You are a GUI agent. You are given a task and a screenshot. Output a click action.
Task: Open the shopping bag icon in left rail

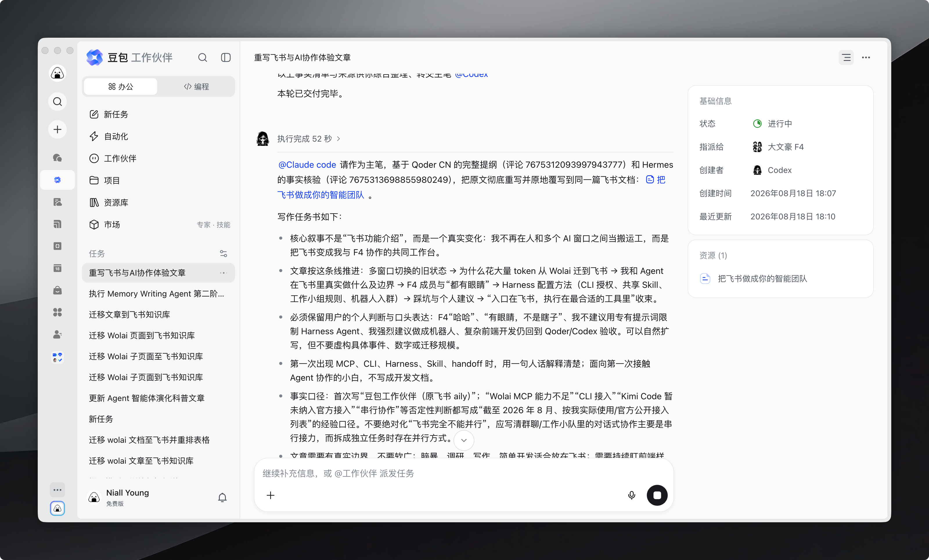point(57,290)
